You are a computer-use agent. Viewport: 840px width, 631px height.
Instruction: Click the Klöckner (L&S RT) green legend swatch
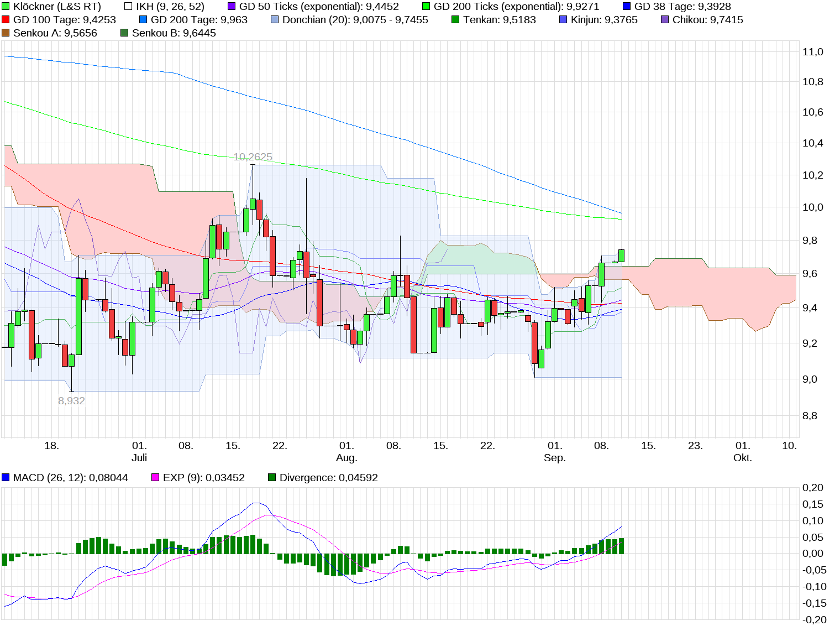6,7
